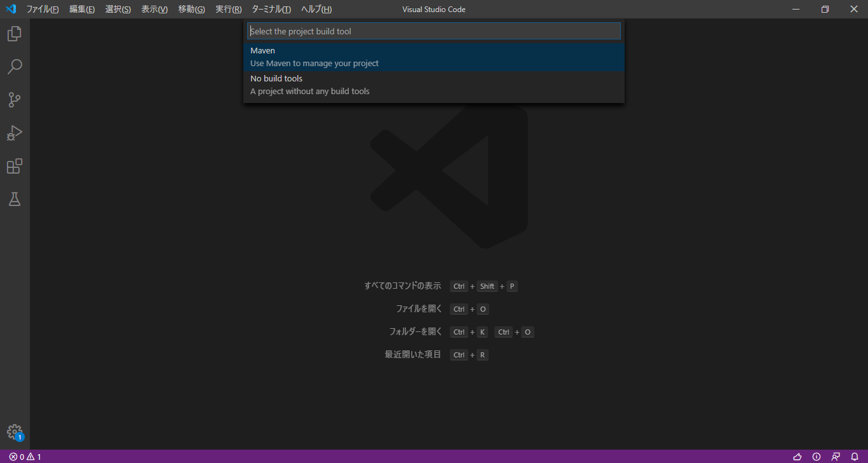The height and width of the screenshot is (463, 868).
Task: Click the ファイルを開く label
Action: [x=418, y=308]
